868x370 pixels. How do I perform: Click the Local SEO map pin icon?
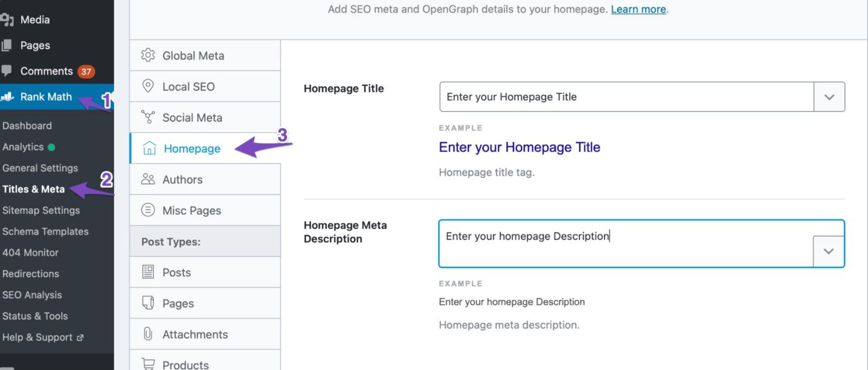point(148,86)
